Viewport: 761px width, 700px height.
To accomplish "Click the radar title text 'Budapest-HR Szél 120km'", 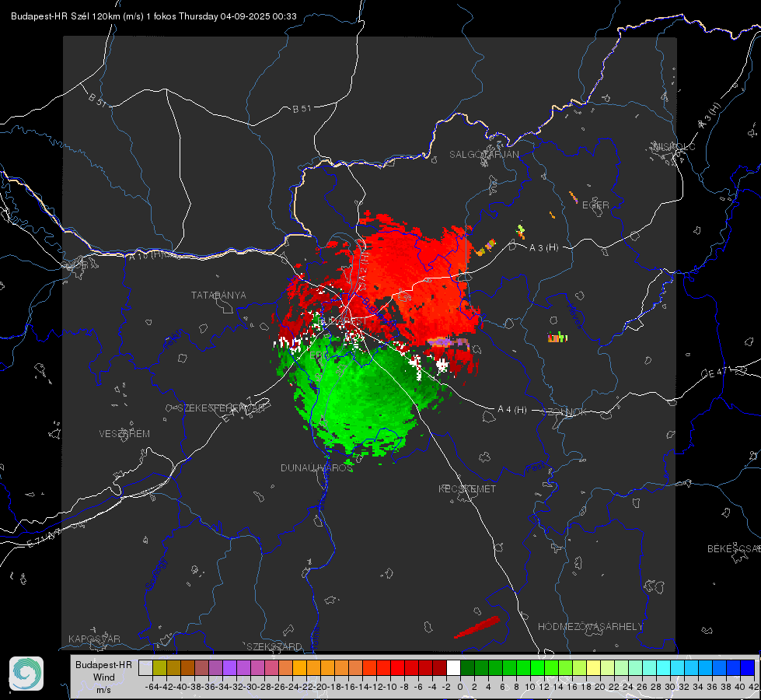I will (x=66, y=16).
